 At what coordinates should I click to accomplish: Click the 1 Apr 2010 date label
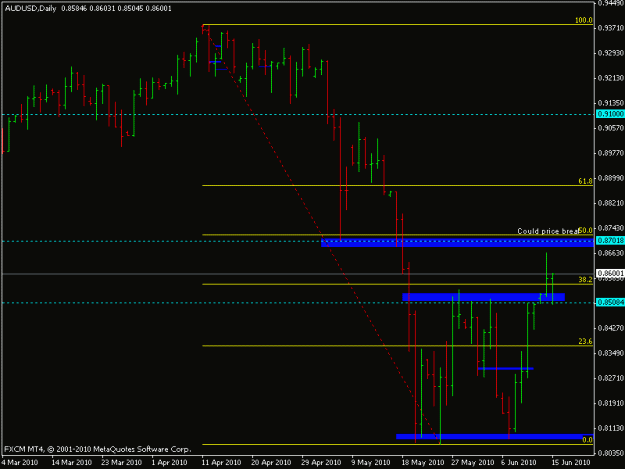[169, 463]
